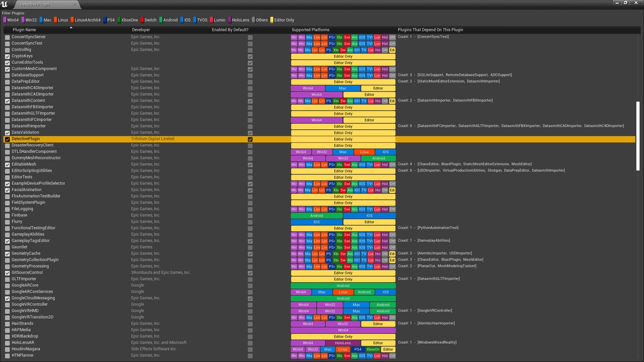The width and height of the screenshot is (644, 362).
Task: Toggle the HoloLens platform filter
Action: (x=238, y=20)
